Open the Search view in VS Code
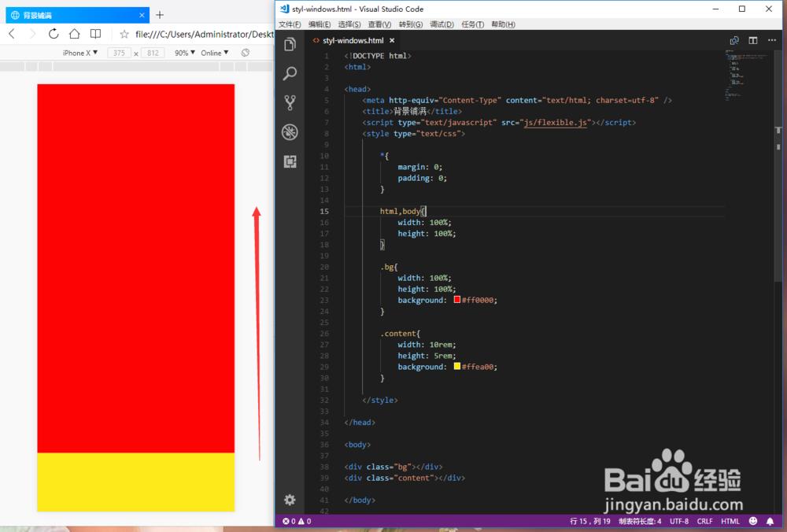Screen dimensions: 787x532 [290, 73]
